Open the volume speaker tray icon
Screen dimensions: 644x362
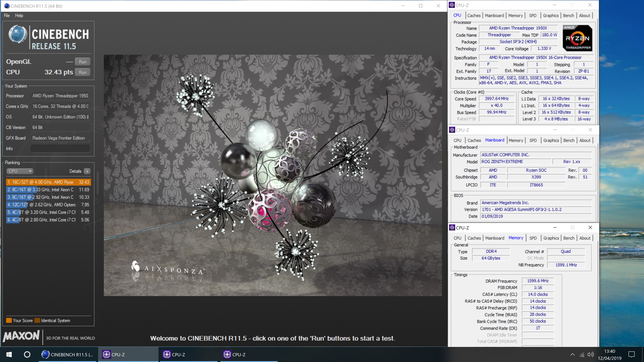click(x=591, y=354)
